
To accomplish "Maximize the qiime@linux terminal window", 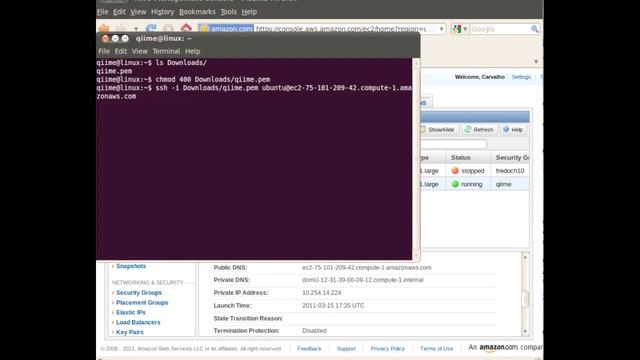I will pyautogui.click(x=125, y=38).
